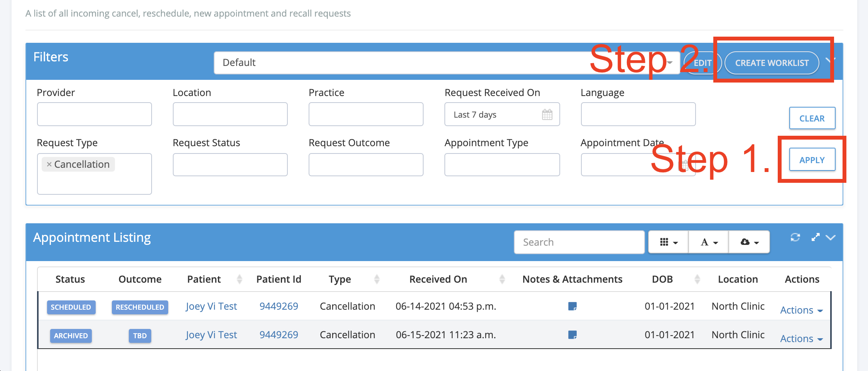View notes for the Scheduled cancellation row

point(573,306)
